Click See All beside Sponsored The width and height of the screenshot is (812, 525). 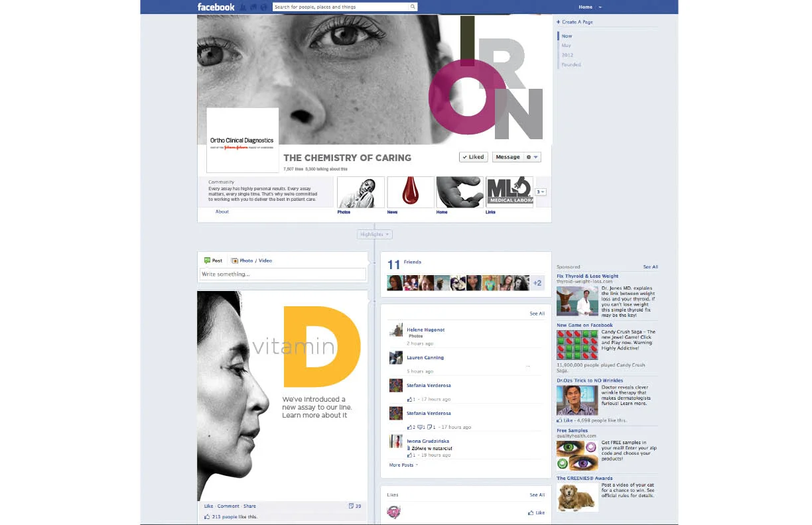(651, 267)
